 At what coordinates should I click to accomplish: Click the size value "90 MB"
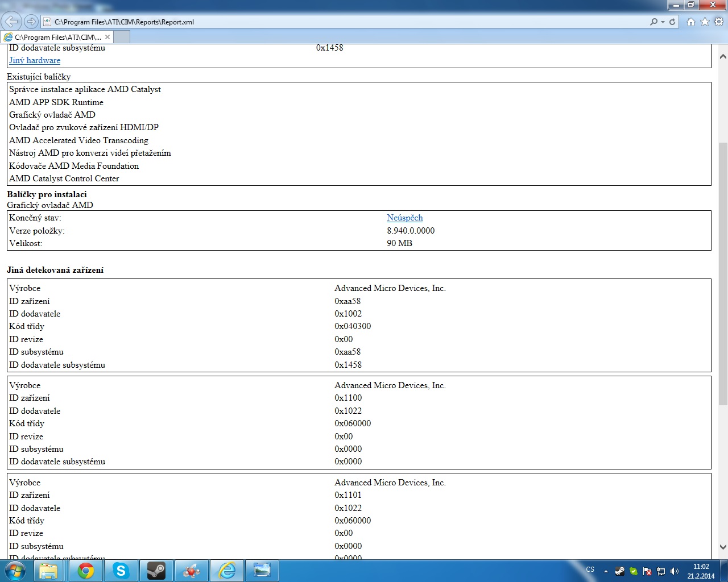pos(399,243)
